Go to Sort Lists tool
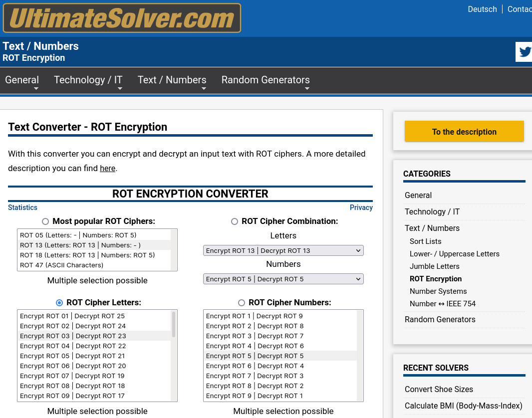Screen dimensions: 532x418 (x=426, y=241)
